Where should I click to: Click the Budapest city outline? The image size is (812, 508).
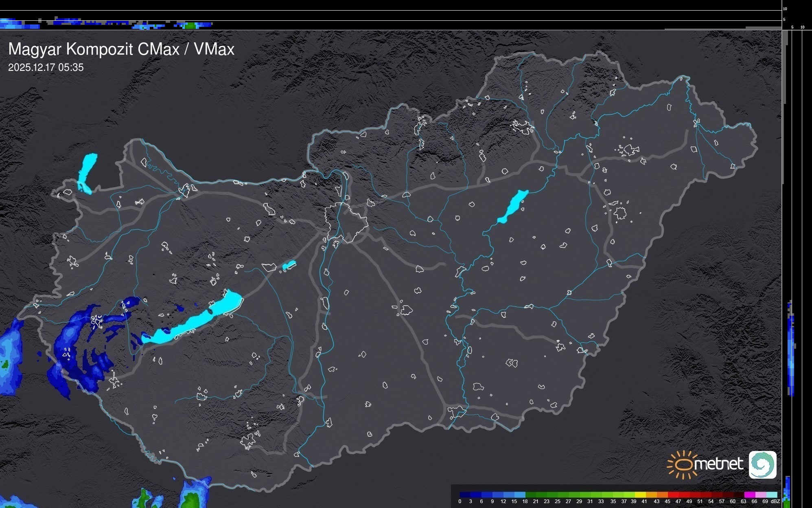tap(346, 222)
